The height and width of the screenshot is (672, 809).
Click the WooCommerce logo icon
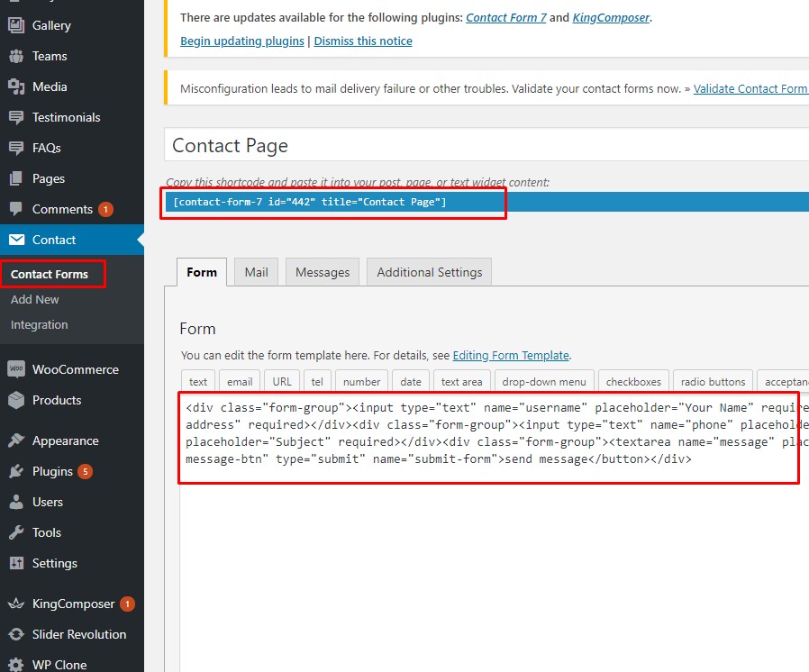pos(16,369)
